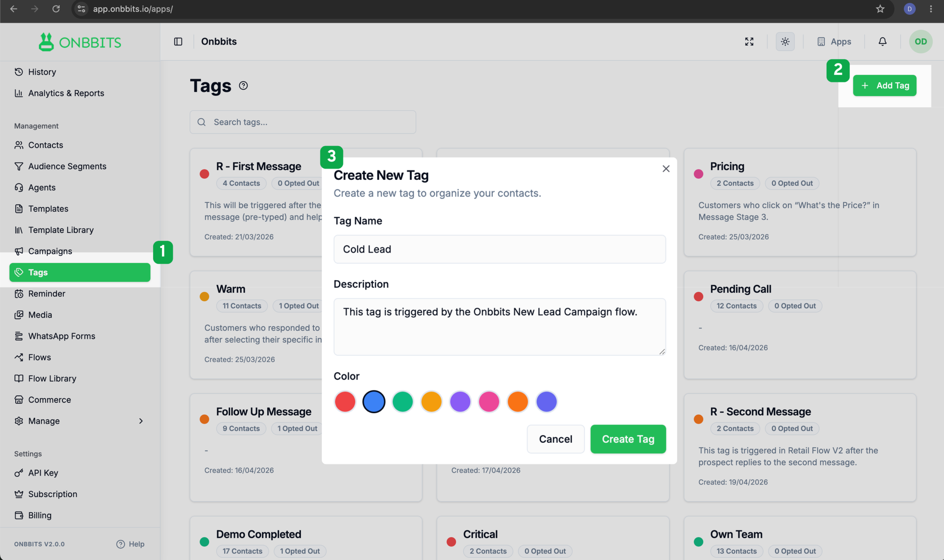Focus the Search tags field

click(303, 122)
